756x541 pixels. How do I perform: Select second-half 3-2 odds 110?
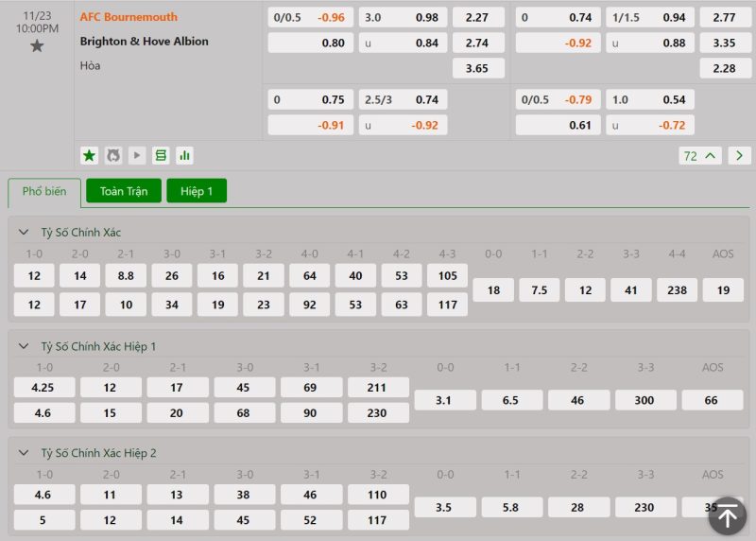[x=379, y=495]
